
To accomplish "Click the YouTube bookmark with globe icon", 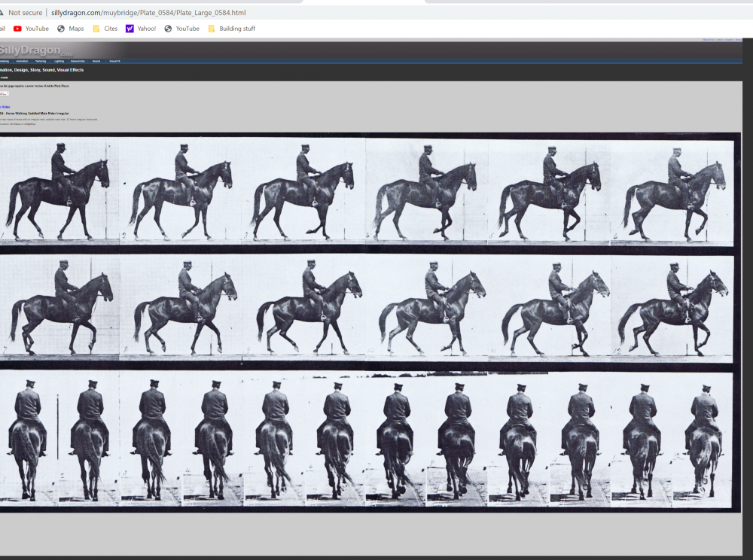I will tap(181, 29).
